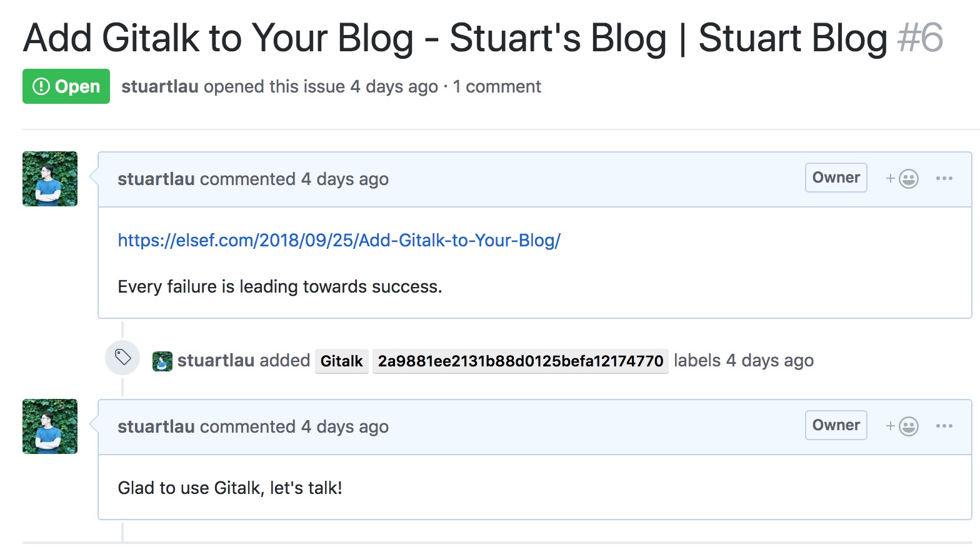Select the Gitalk label
This screenshot has width=980, height=549.
click(342, 361)
